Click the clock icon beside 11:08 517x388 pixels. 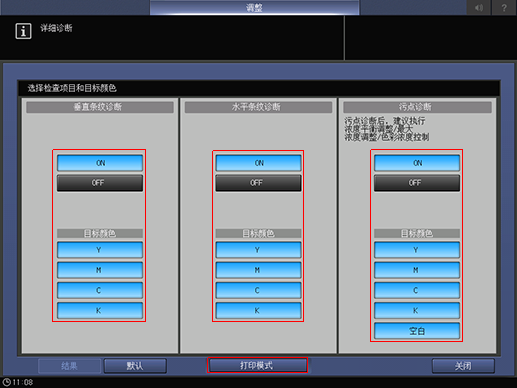click(x=6, y=382)
